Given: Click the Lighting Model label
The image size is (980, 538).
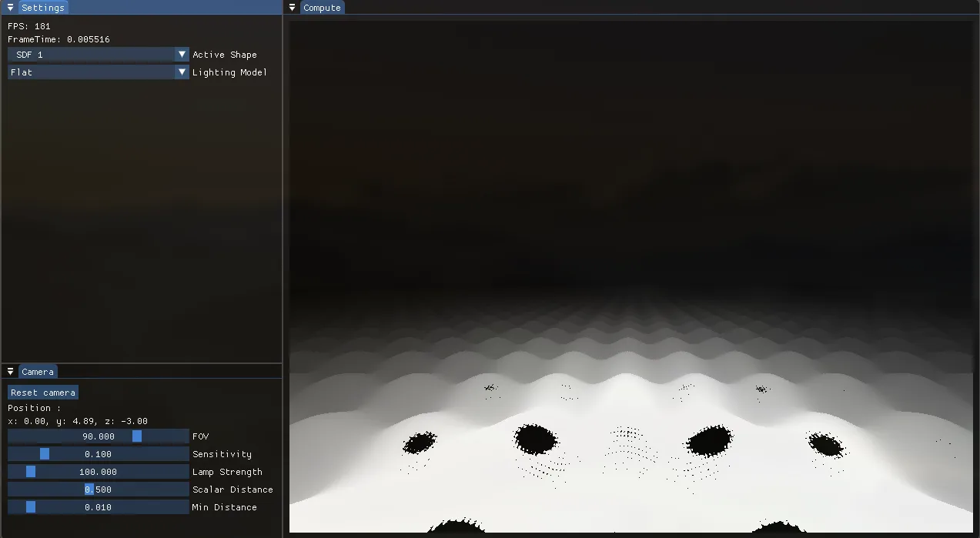Looking at the screenshot, I should (x=229, y=72).
